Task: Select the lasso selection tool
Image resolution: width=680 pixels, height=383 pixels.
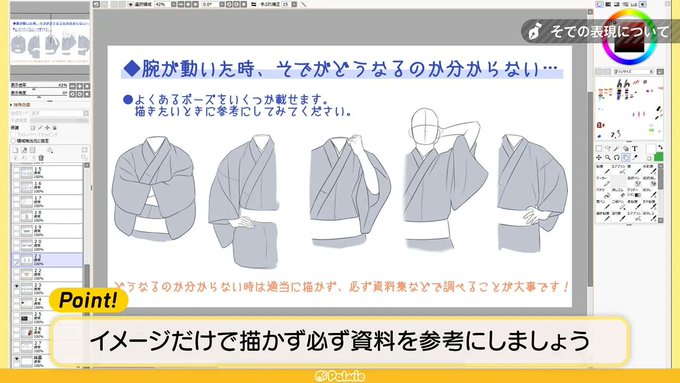Action: click(x=608, y=149)
